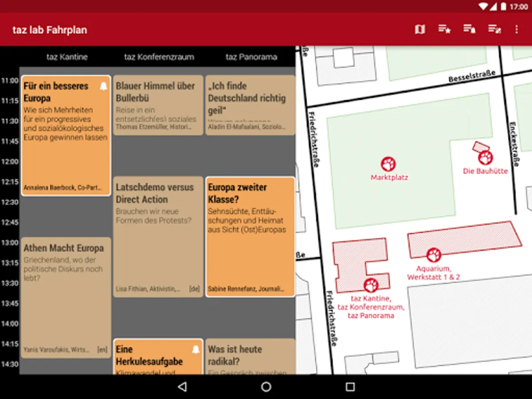Open session Ich finde Deutschland richtig geil
This screenshot has width=532, height=399.
coord(250,105)
